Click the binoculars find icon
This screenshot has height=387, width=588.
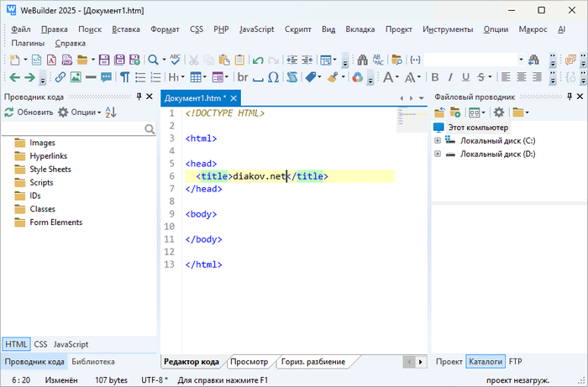363,60
